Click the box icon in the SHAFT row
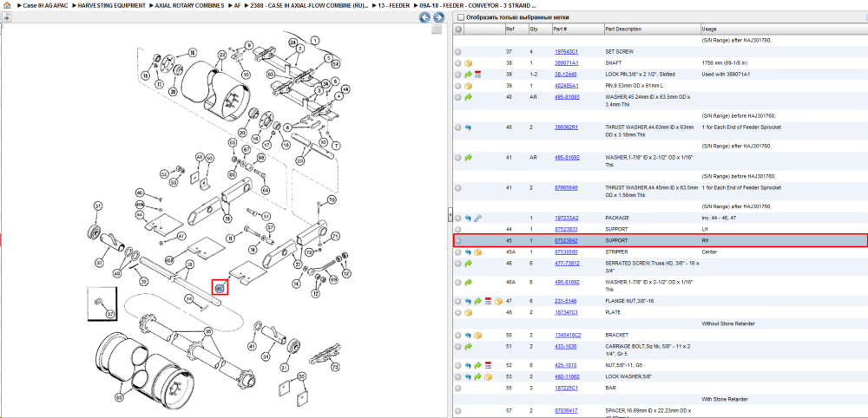 tap(469, 63)
